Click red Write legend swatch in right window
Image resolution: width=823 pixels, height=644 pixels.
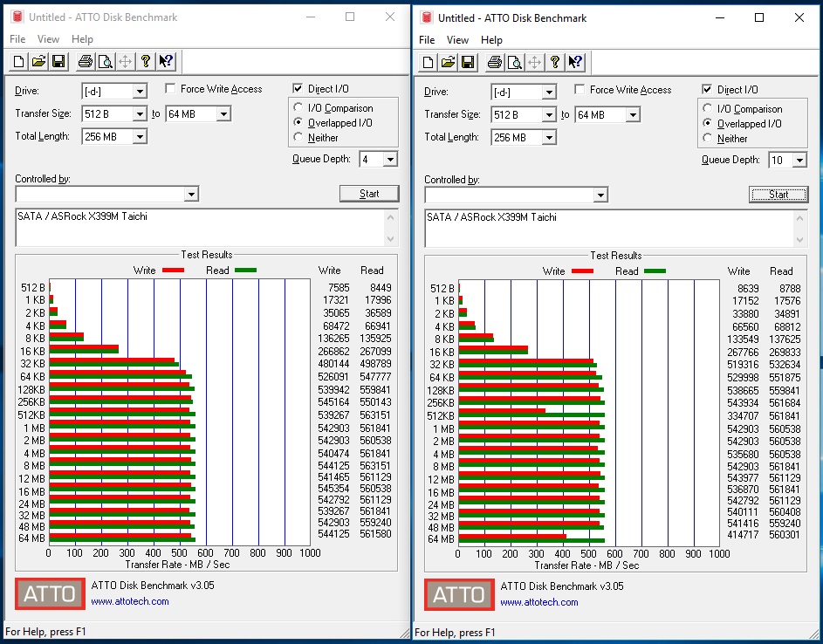coord(583,271)
